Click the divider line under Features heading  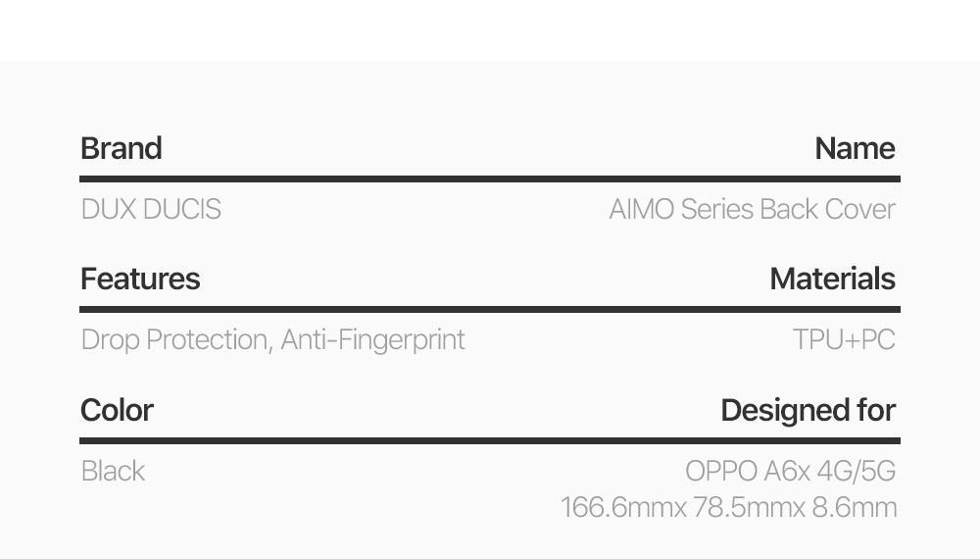(490, 310)
